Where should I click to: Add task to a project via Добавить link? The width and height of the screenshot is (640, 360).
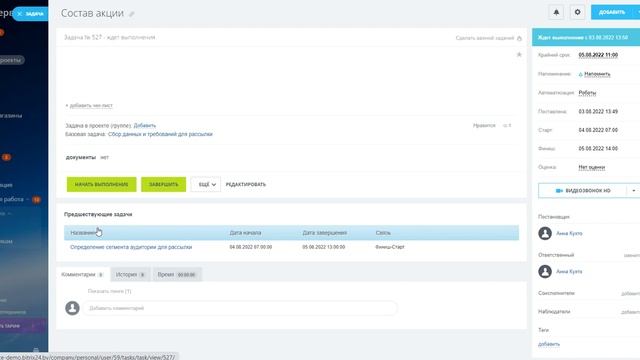click(144, 125)
